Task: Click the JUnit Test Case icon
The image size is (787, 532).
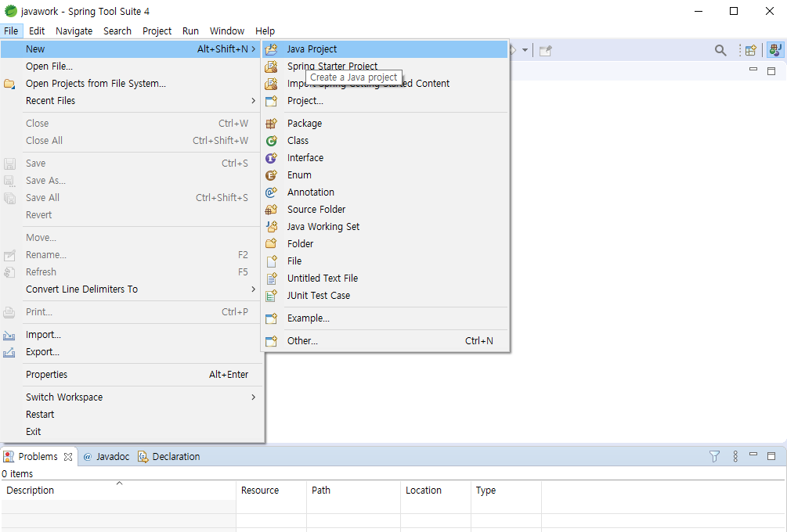Action: pyautogui.click(x=271, y=296)
